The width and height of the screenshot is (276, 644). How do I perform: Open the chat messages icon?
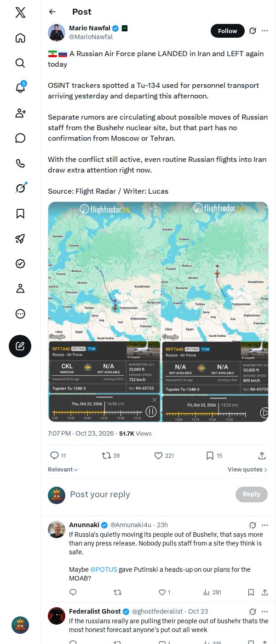tap(20, 138)
